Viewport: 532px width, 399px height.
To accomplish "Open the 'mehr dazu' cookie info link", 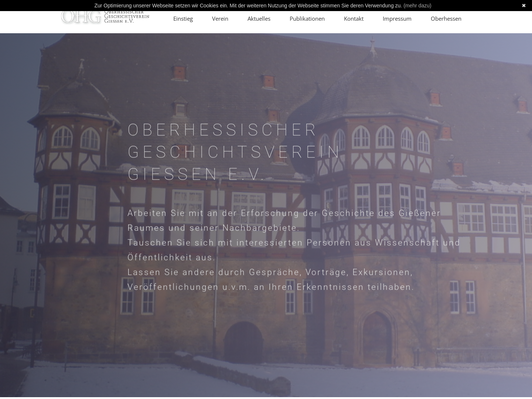I will click(417, 6).
